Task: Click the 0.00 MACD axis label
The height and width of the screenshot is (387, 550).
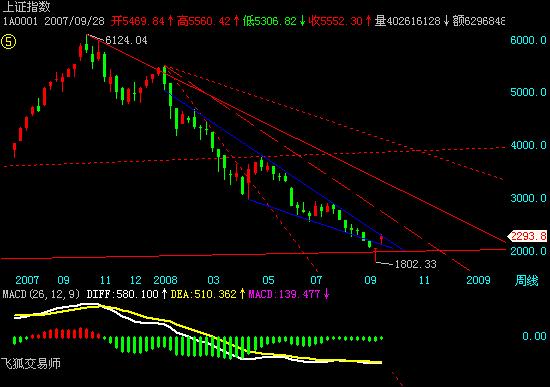Action: tap(534, 336)
